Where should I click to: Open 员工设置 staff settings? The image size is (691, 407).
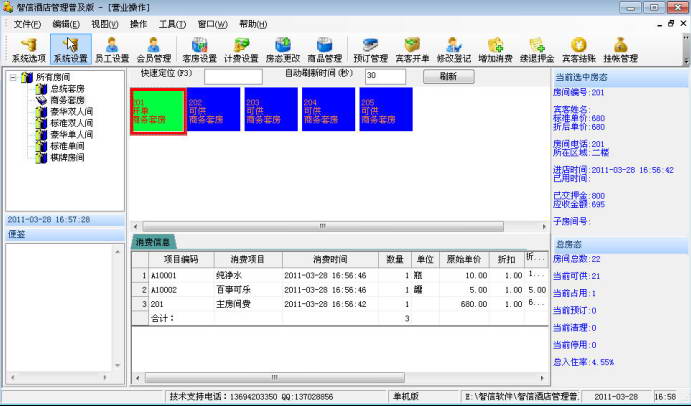coord(112,50)
